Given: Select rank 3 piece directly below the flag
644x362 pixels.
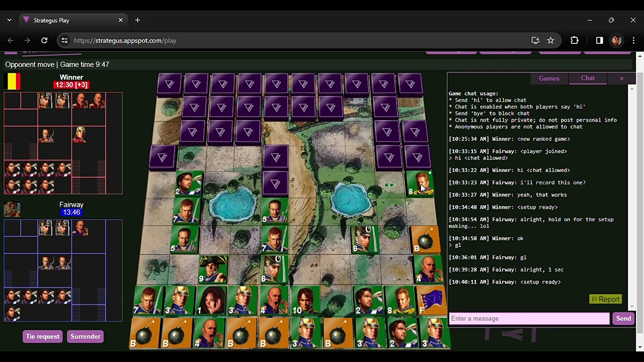Looking at the screenshot, I should tap(435, 334).
